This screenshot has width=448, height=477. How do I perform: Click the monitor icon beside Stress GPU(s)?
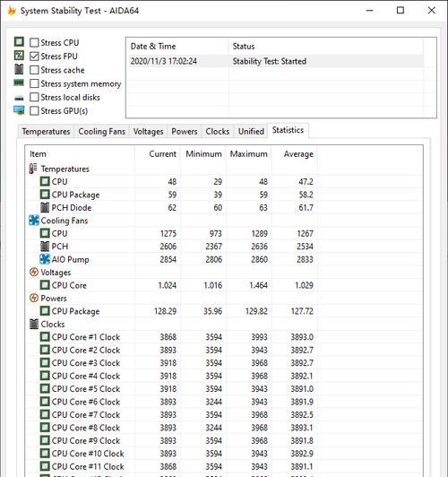coord(19,110)
